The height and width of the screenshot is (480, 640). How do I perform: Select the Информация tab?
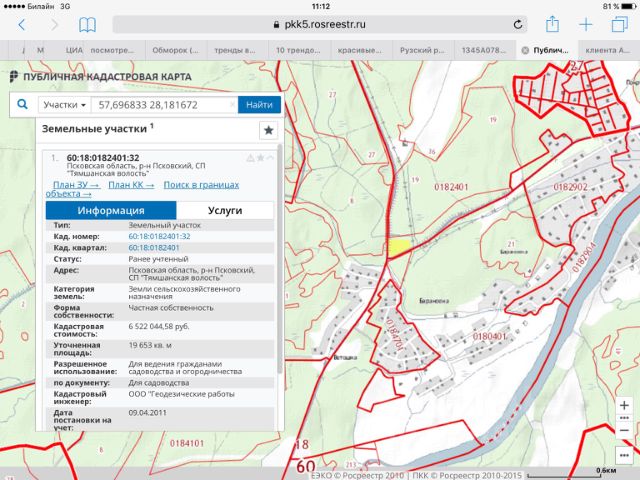pos(111,210)
